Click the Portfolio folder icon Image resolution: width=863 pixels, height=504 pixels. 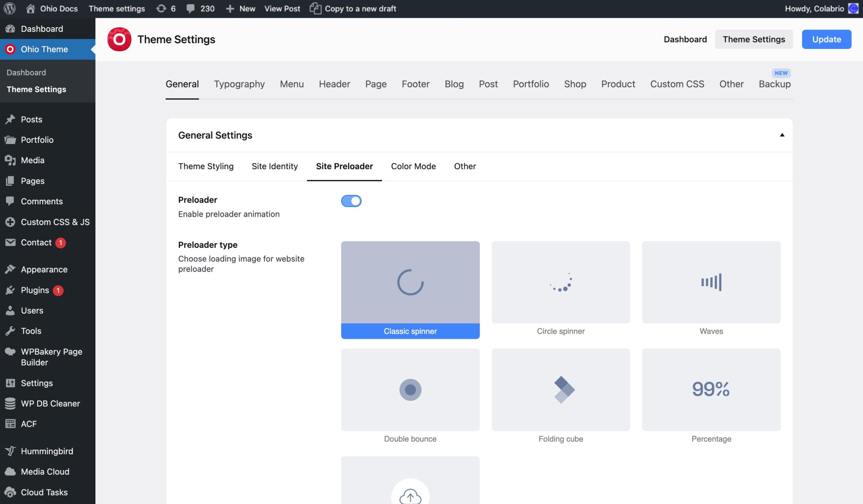tap(10, 140)
